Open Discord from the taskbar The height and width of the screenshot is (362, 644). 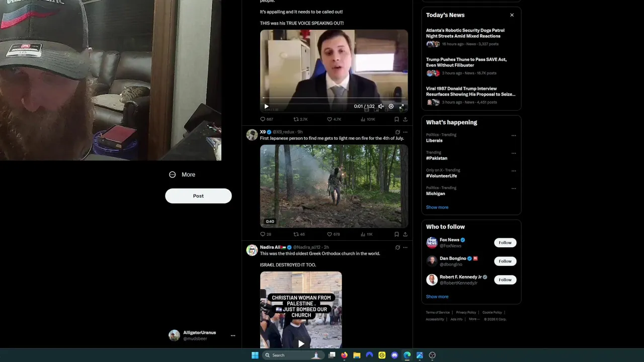(x=394, y=355)
